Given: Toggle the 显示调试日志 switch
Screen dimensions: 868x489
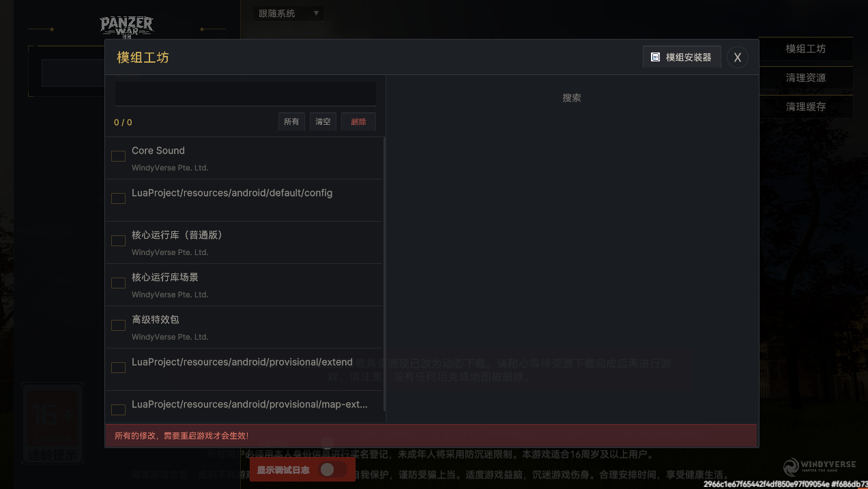Looking at the screenshot, I should (332, 469).
